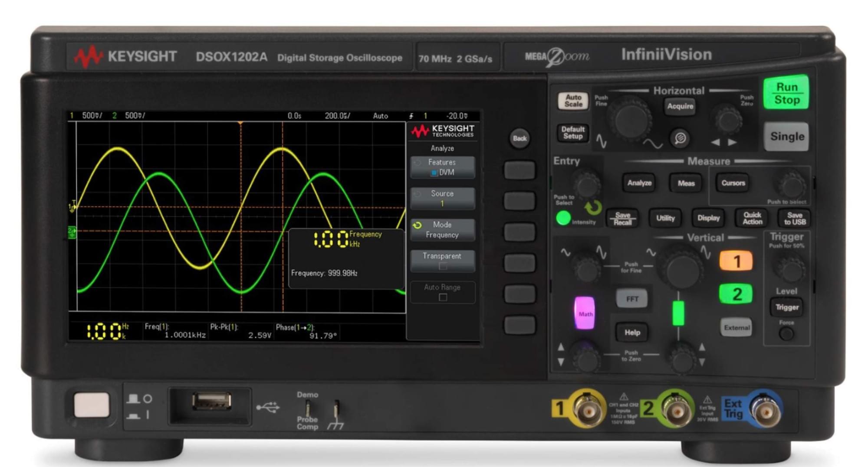Click the zoom magnifier key under Acquire
This screenshot has height=467, width=868.
tap(680, 138)
